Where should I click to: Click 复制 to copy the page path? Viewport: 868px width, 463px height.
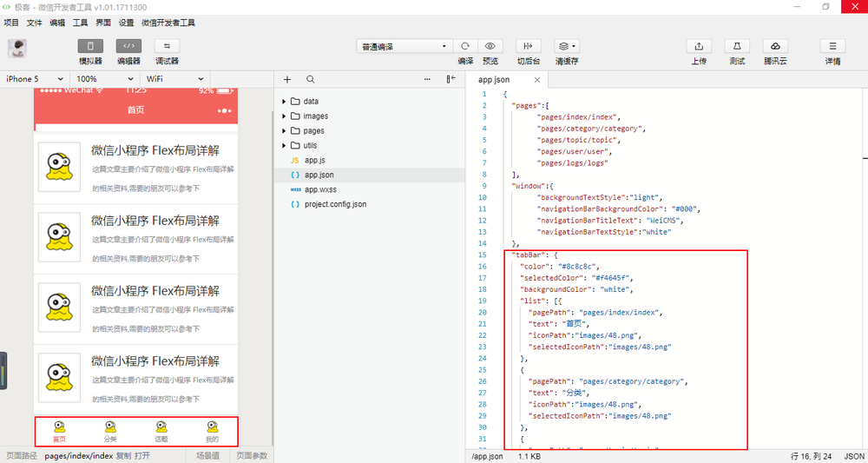(x=123, y=455)
